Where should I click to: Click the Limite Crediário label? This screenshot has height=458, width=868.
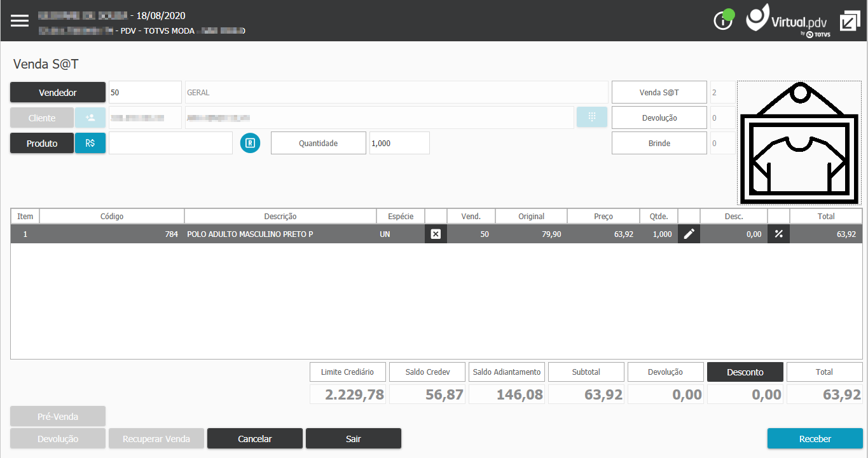coord(348,372)
